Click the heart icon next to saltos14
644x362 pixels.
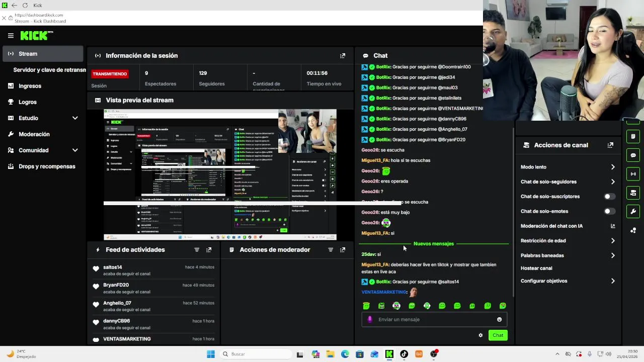96,268
